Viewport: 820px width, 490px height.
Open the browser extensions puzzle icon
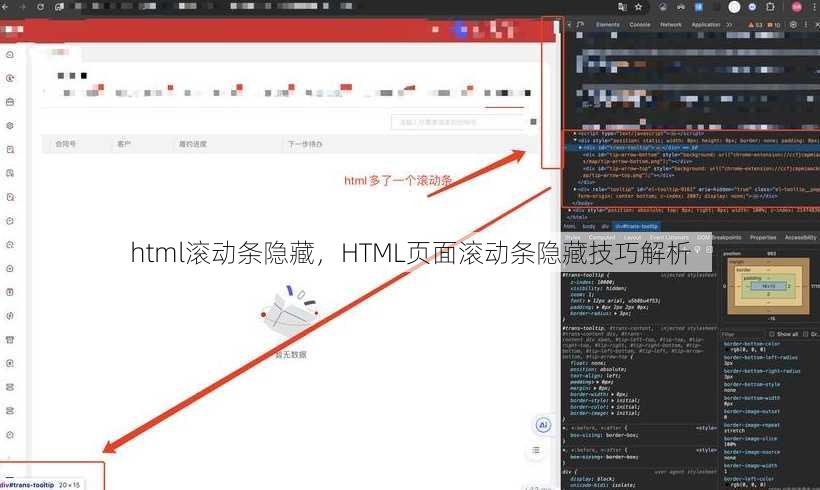[x=770, y=7]
